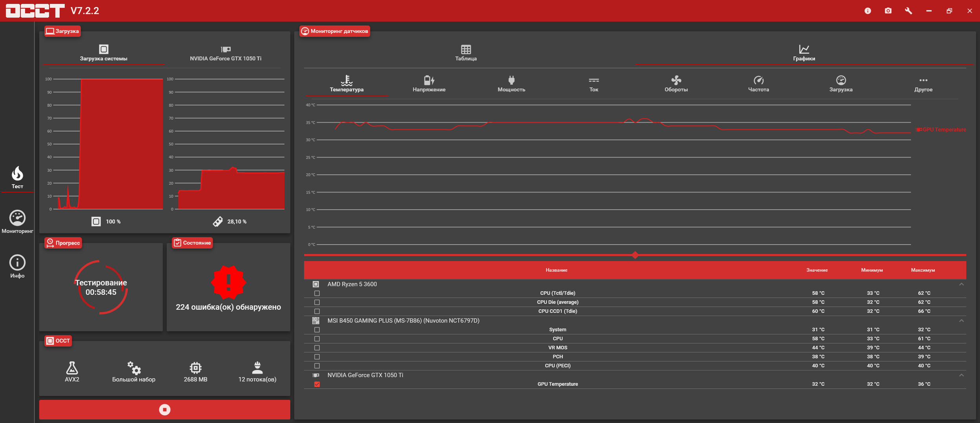Click the CPU usage icon beside 100 %
This screenshot has height=423, width=980.
pos(96,221)
